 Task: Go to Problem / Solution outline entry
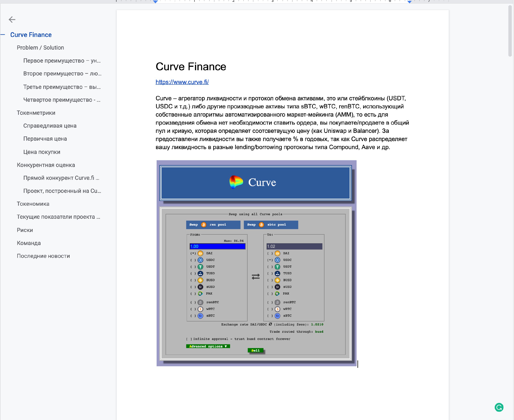point(40,48)
